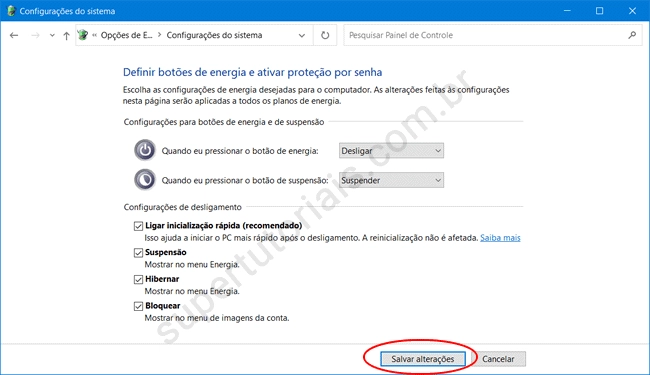This screenshot has height=375, width=650.
Task: Click the title bar battery icon
Action: pos(11,11)
